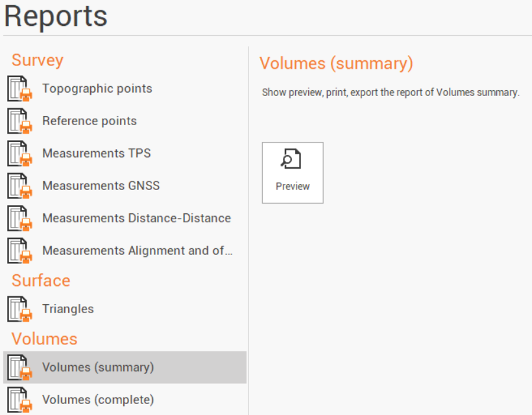Select the Topographic points report entry
The width and height of the screenshot is (532, 415).
tap(97, 89)
